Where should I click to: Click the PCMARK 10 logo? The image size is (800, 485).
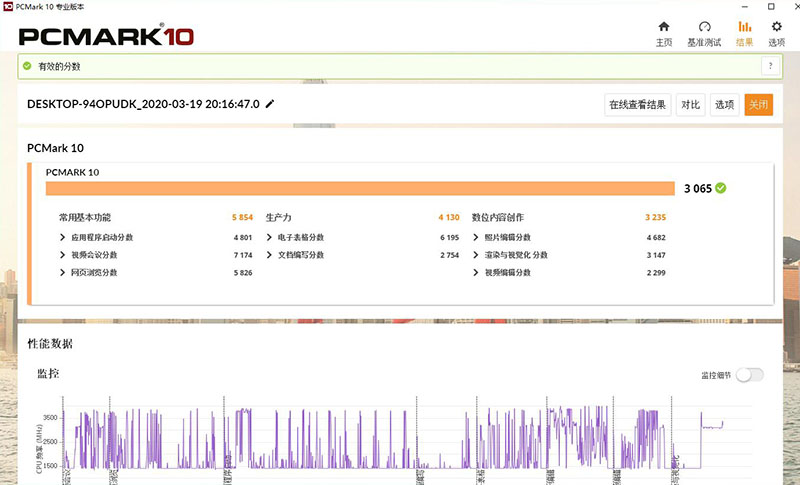click(x=106, y=35)
